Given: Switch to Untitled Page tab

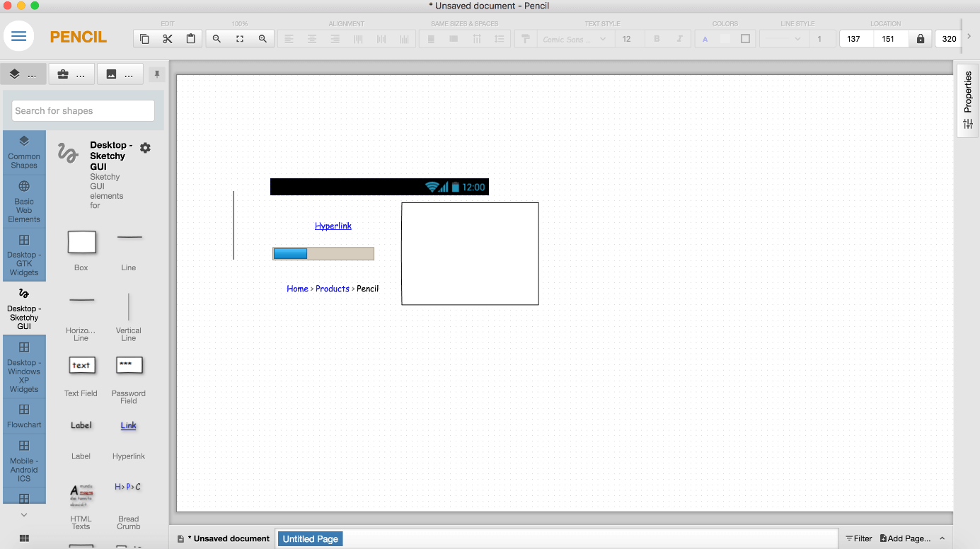Looking at the screenshot, I should coord(311,539).
